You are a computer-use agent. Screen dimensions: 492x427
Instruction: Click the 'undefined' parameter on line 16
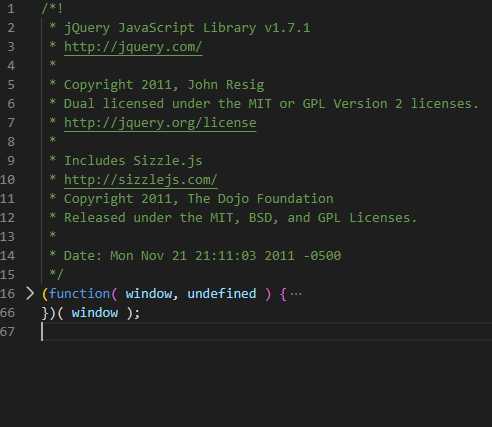click(222, 294)
